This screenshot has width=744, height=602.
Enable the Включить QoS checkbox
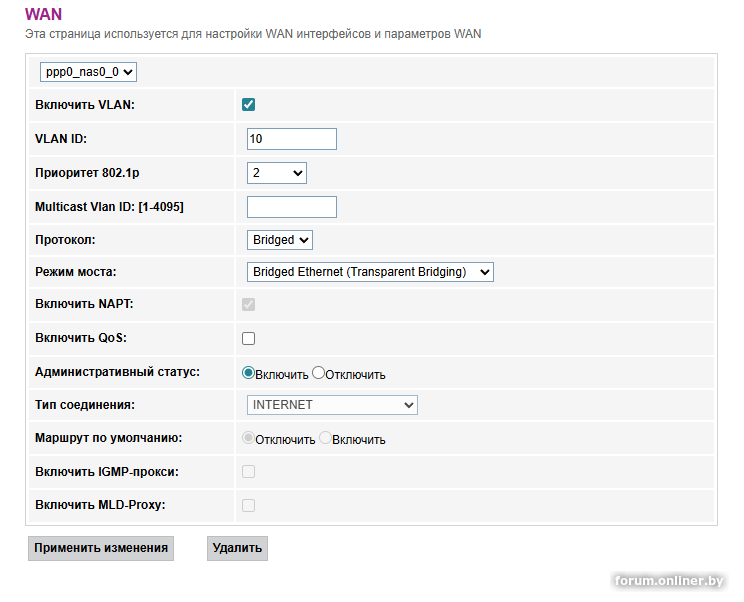tap(249, 338)
